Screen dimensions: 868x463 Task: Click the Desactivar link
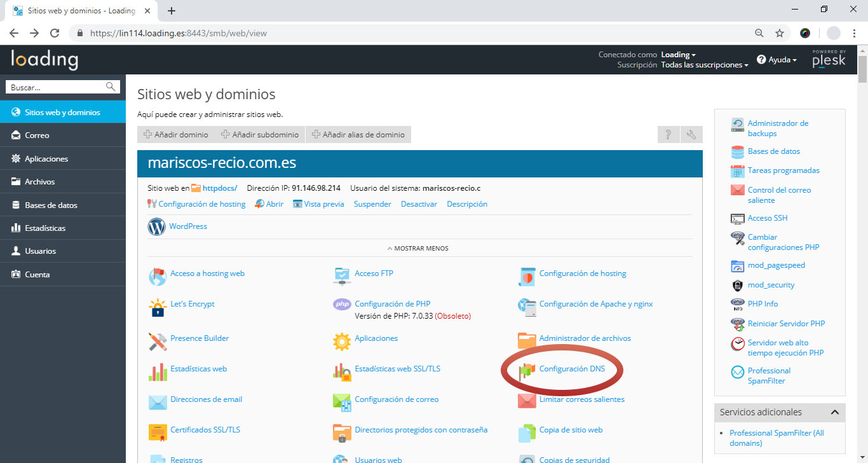pos(419,204)
